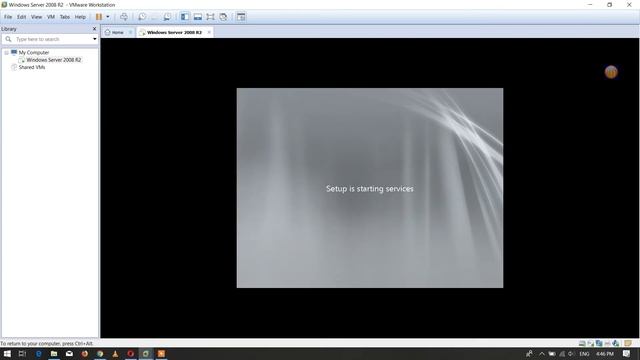The height and width of the screenshot is (360, 640).
Task: Open the Windows Start menu
Action: tap(7, 354)
